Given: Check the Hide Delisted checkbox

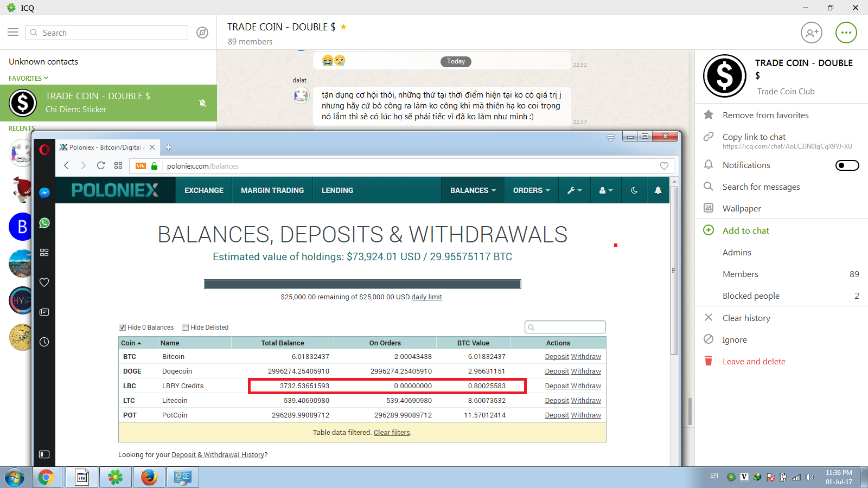Looking at the screenshot, I should 186,327.
